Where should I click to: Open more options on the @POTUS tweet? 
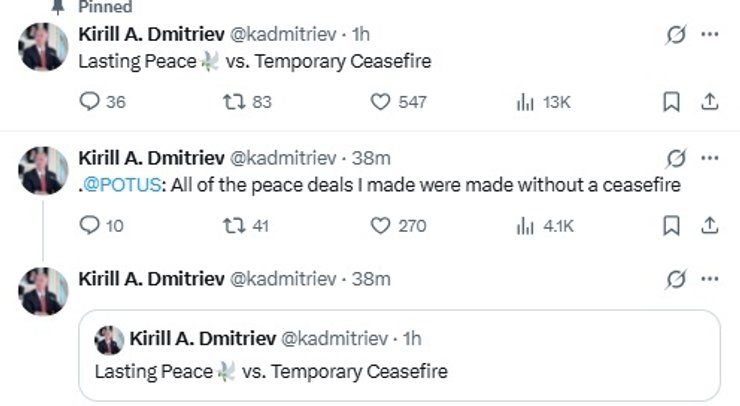710,158
